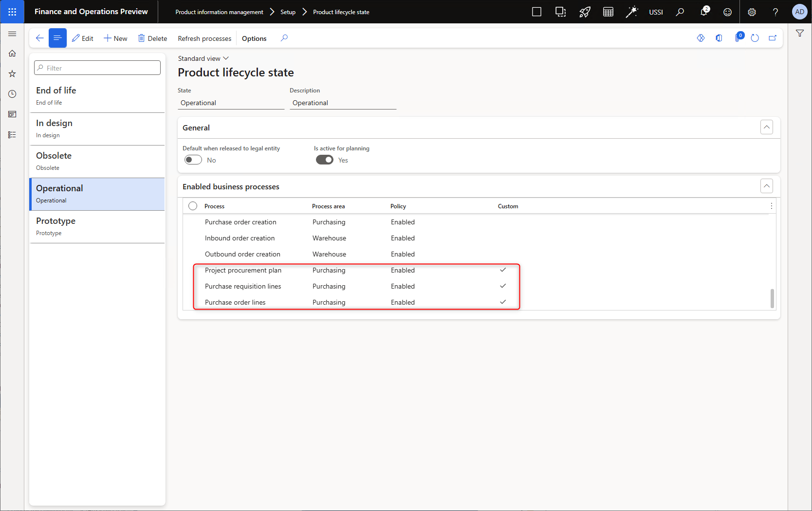Click the feedback smiley icon
This screenshot has height=511, width=812.
(x=727, y=12)
